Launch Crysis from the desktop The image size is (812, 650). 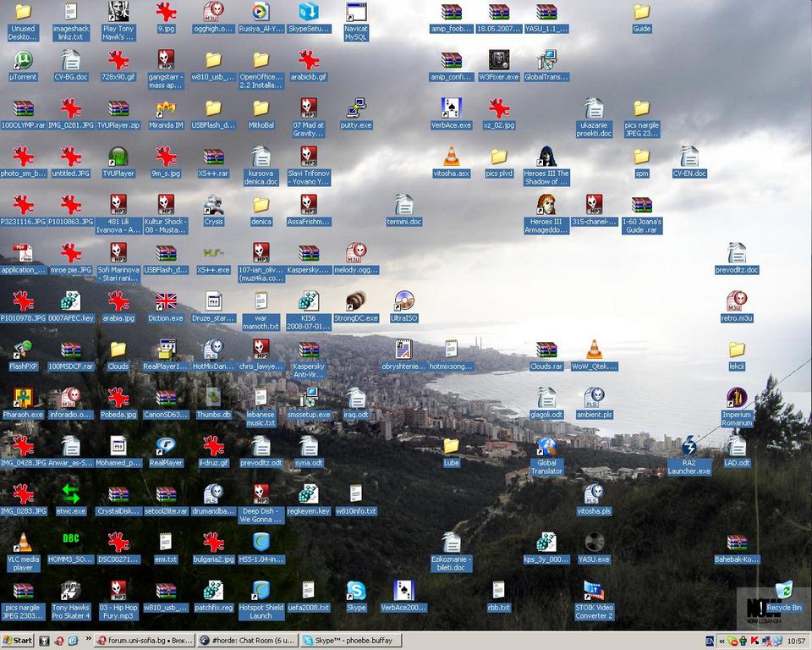(x=213, y=205)
